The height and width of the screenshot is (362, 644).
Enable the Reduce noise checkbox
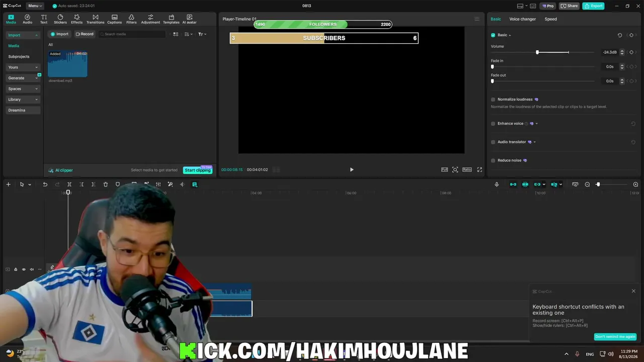493,160
